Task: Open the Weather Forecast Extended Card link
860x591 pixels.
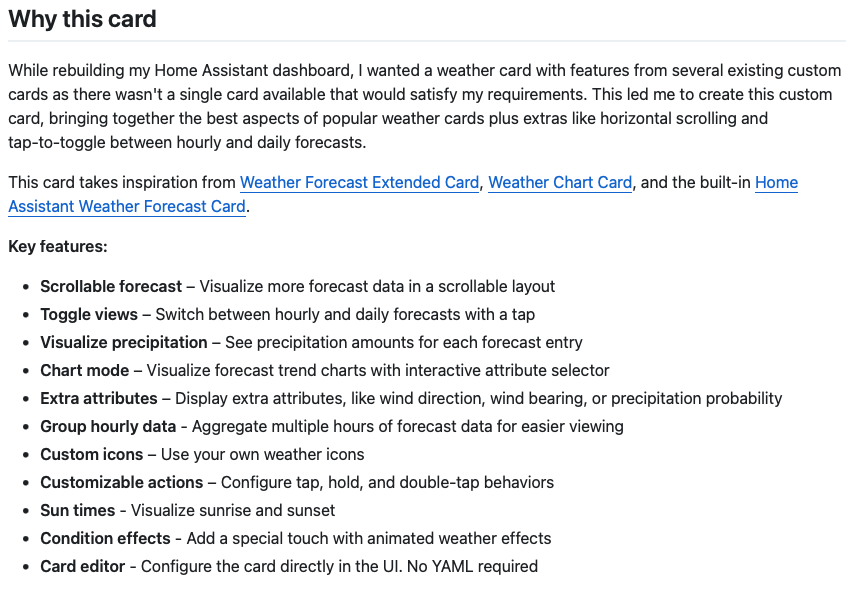Action: click(x=359, y=183)
